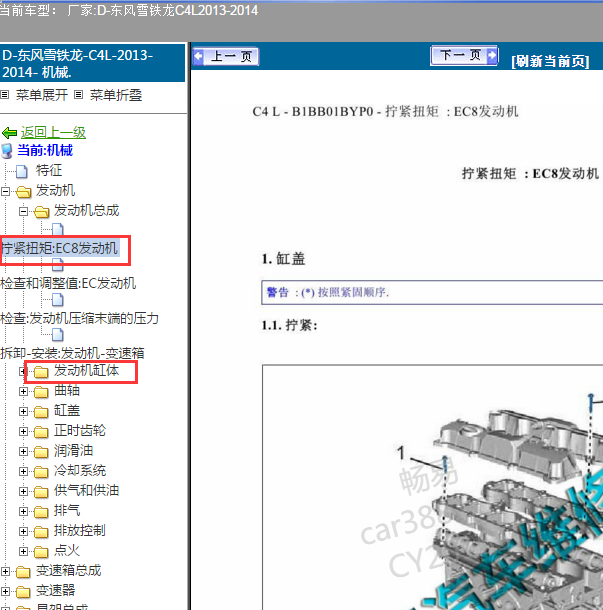This screenshot has width=603, height=610.
Task: Click the 变速箱总成 folder icon
Action: click(x=23, y=572)
